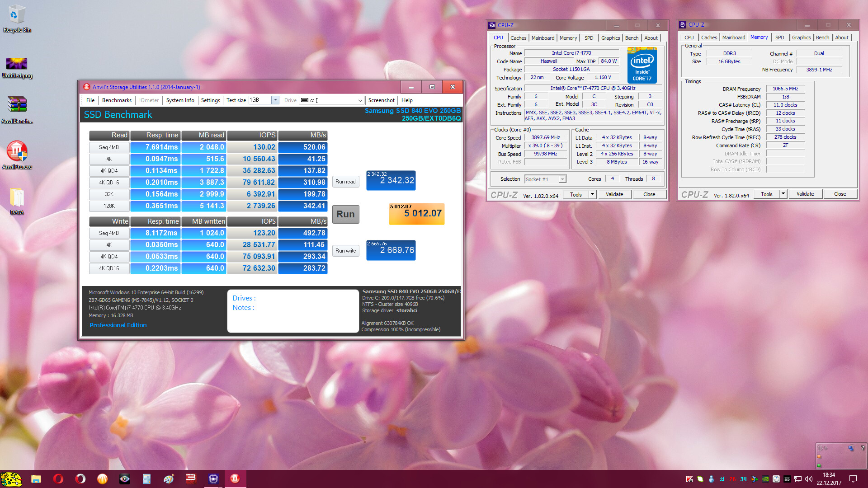
Task: Click the read score 2 342.32 box
Action: click(x=391, y=180)
